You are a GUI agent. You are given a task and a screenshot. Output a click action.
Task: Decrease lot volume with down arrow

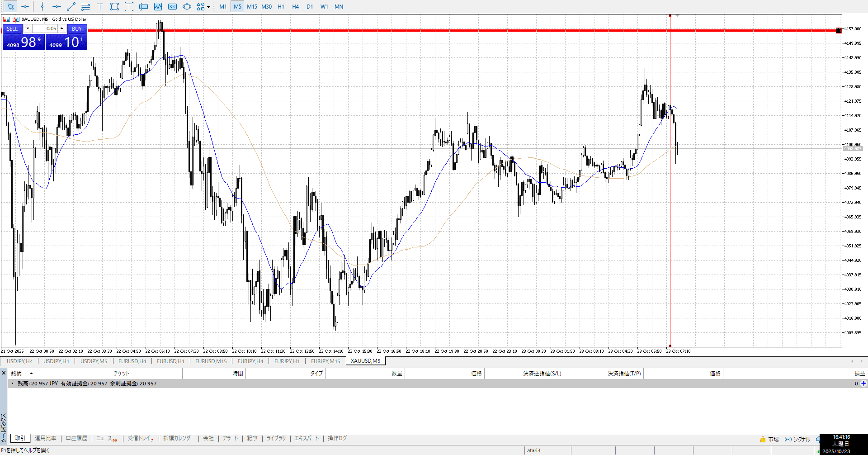tap(28, 28)
